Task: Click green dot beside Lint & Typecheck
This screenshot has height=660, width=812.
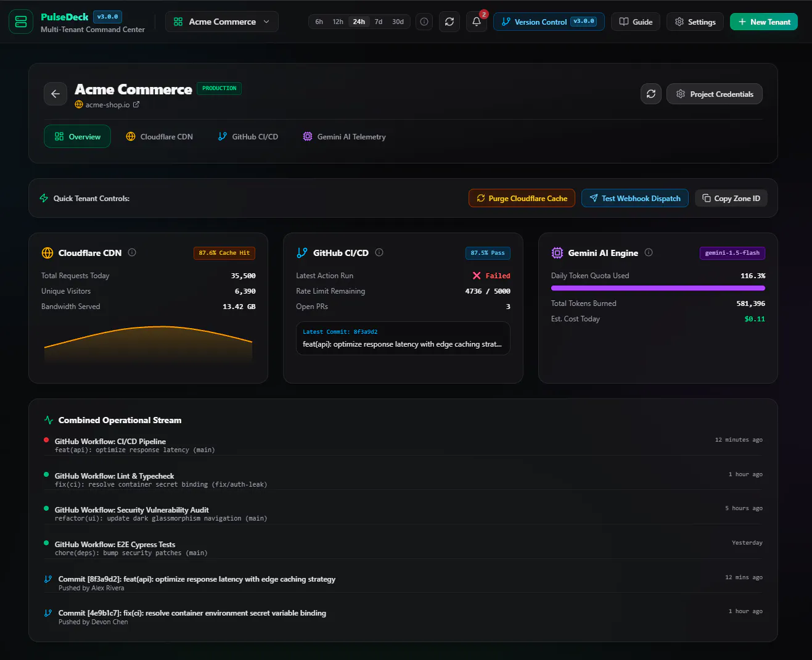Action: click(x=46, y=474)
